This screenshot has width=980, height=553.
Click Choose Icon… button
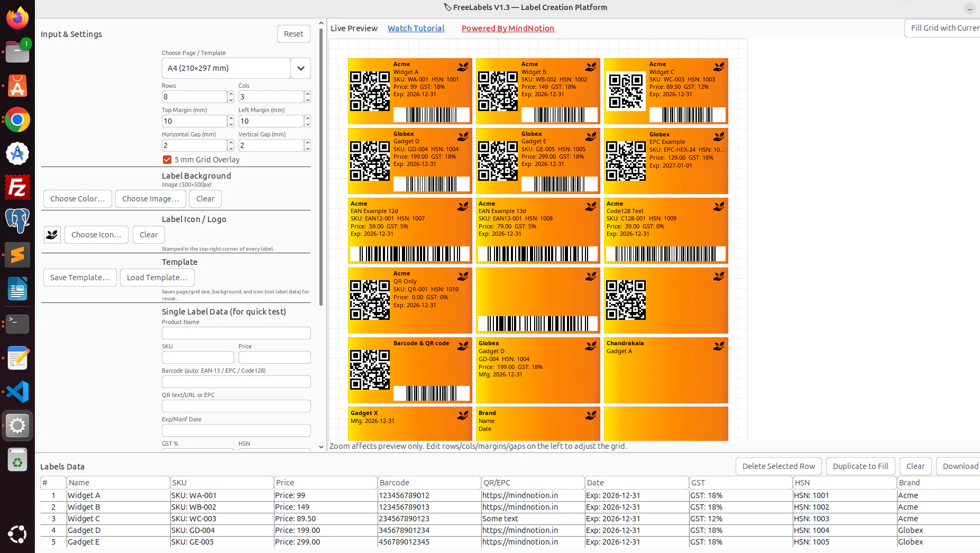tap(96, 235)
